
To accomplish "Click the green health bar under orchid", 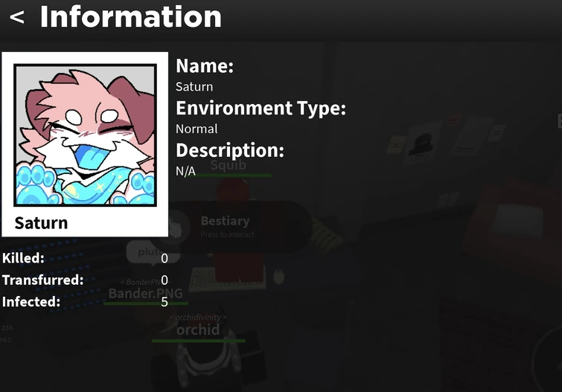I will pyautogui.click(x=199, y=341).
